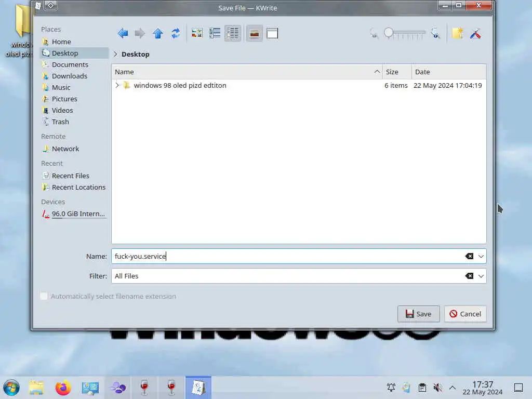
Task: Expand breadcrumb chevron before Desktop
Action: pyautogui.click(x=115, y=54)
